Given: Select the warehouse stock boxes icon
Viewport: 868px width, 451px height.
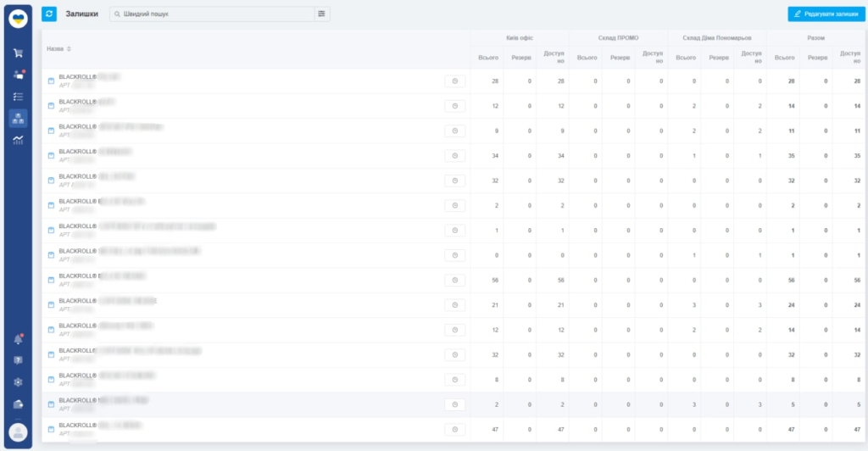Looking at the screenshot, I should pos(18,118).
